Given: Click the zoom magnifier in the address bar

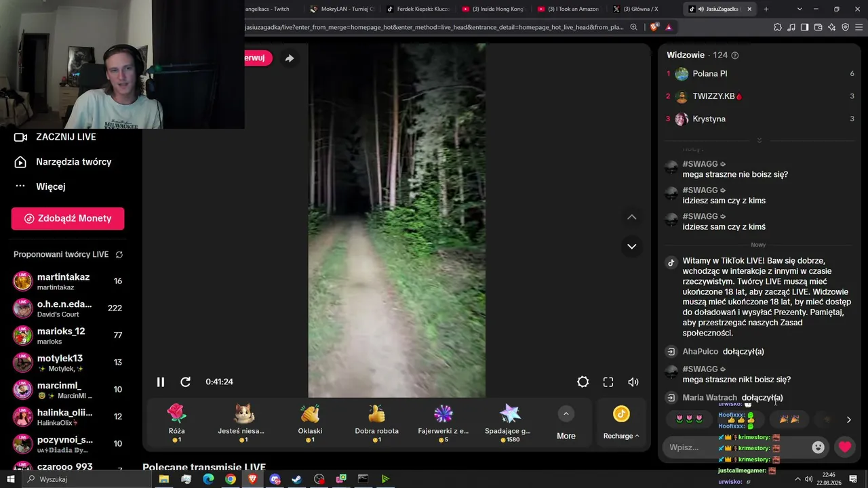Looking at the screenshot, I should 633,27.
